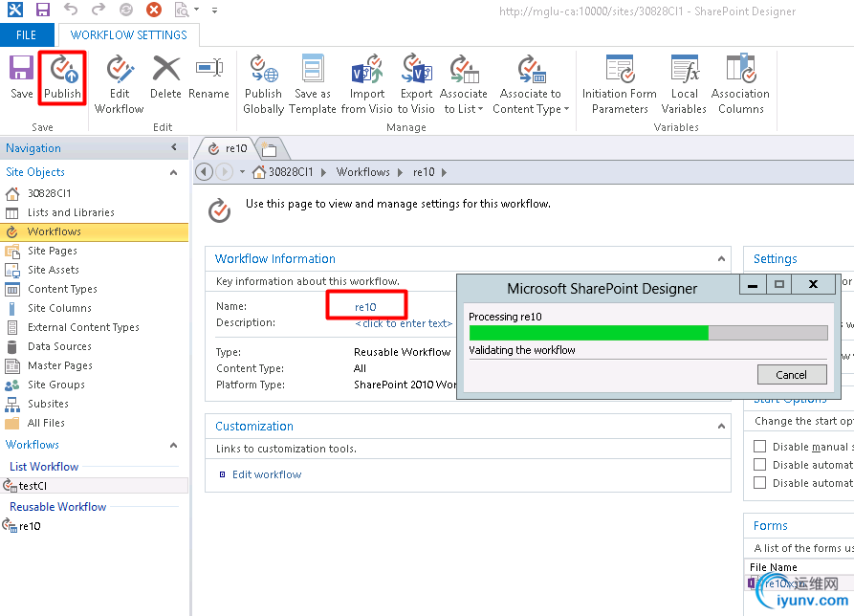Redo the last action
The height and width of the screenshot is (616, 854).
pos(99,10)
